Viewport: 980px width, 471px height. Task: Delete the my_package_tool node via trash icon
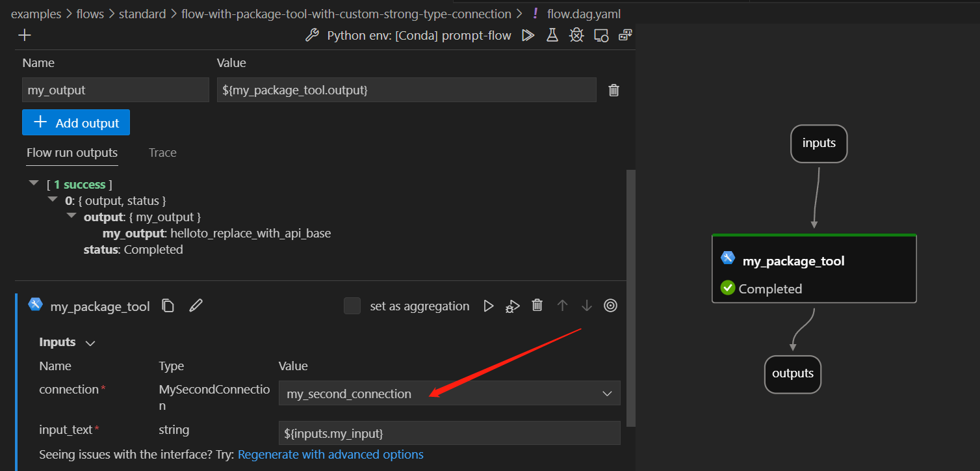[537, 306]
